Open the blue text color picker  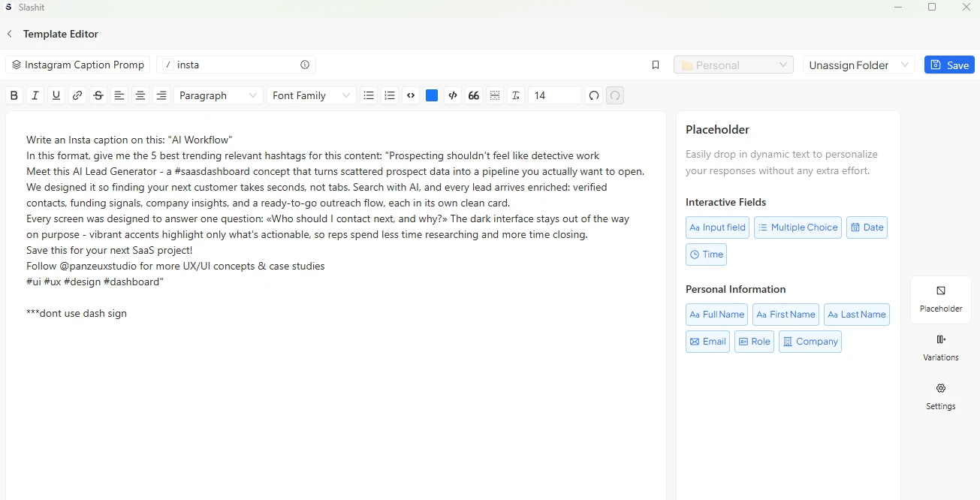432,95
